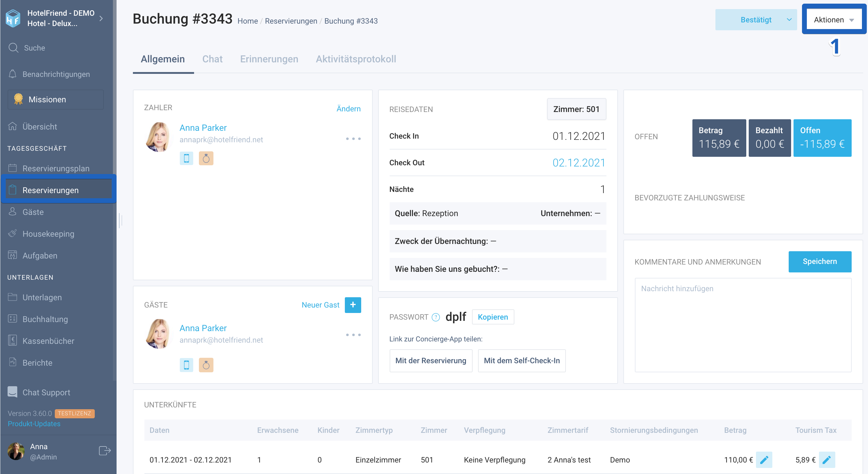Click the ring icon under Gäste
This screenshot has width=868, height=474.
point(206,365)
